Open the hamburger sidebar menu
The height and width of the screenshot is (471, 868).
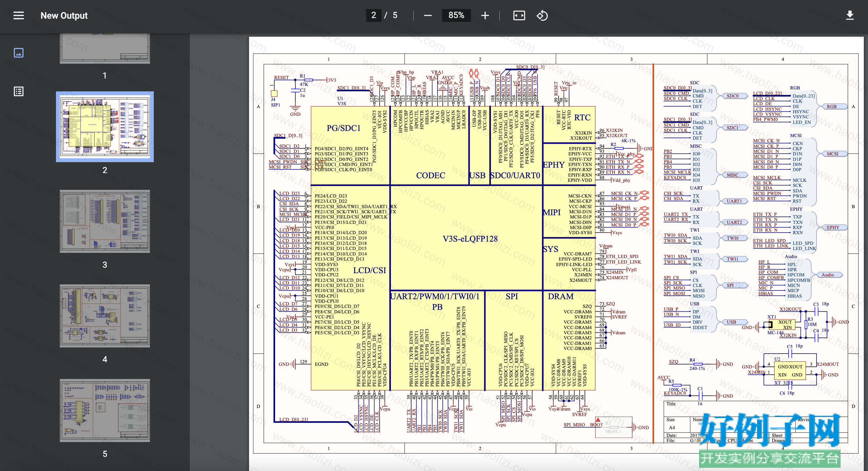click(x=19, y=15)
